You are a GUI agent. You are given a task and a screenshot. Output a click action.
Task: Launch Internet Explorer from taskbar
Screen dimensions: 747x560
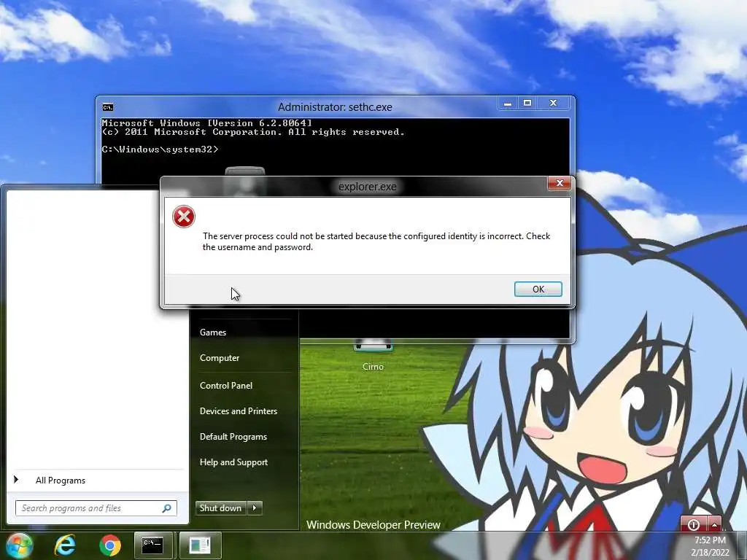point(65,545)
